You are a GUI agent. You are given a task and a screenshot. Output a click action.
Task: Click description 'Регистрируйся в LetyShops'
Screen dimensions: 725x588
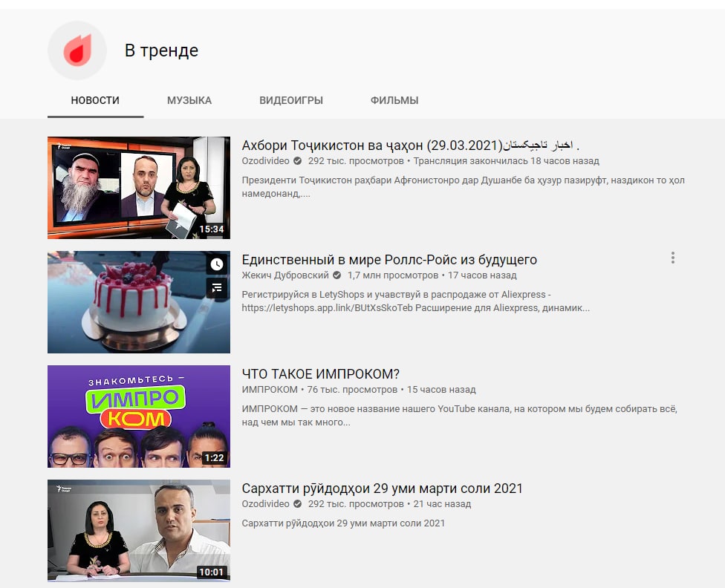416,301
